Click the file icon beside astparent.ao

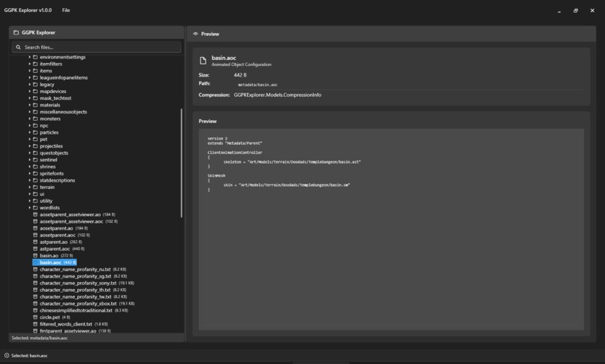click(x=35, y=242)
